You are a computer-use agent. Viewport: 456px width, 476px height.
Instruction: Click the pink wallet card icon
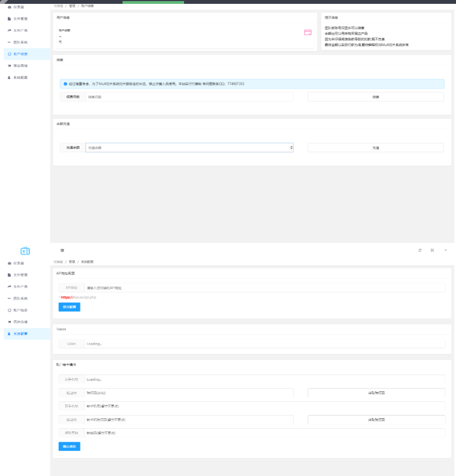click(x=308, y=32)
